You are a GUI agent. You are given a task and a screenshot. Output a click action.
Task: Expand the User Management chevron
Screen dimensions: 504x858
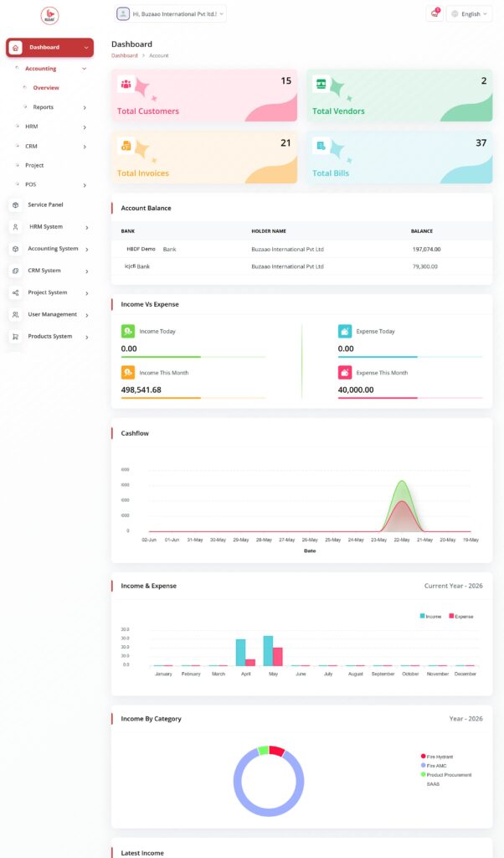(x=87, y=315)
